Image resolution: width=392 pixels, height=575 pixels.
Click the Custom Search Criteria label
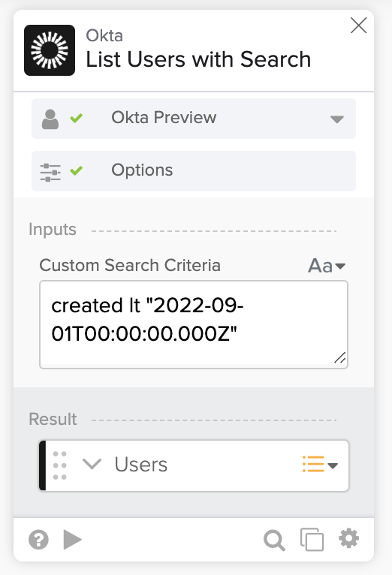click(x=130, y=265)
